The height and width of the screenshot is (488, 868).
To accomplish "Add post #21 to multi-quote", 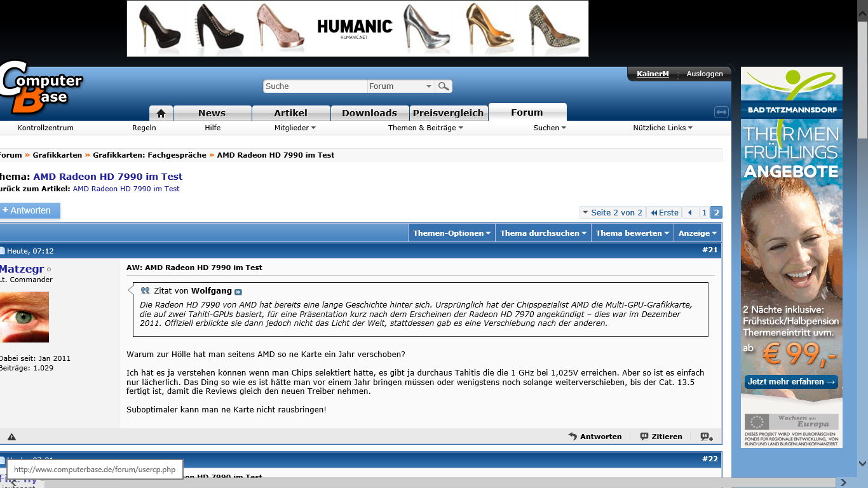I will coord(707,437).
